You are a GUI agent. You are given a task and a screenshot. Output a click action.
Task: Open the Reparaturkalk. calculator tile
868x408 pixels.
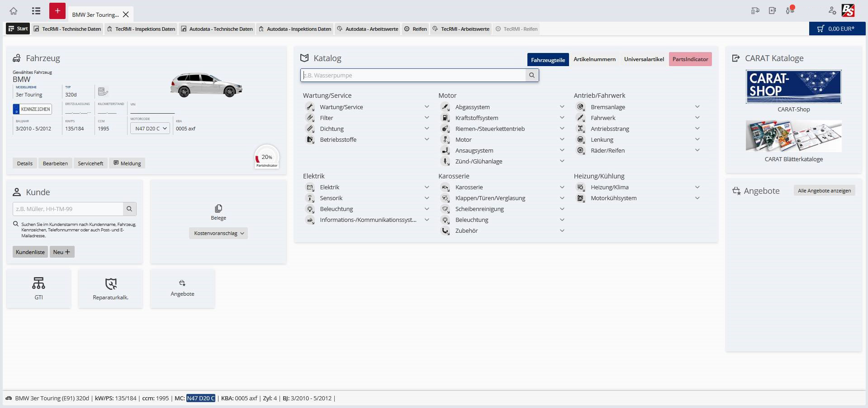(110, 288)
